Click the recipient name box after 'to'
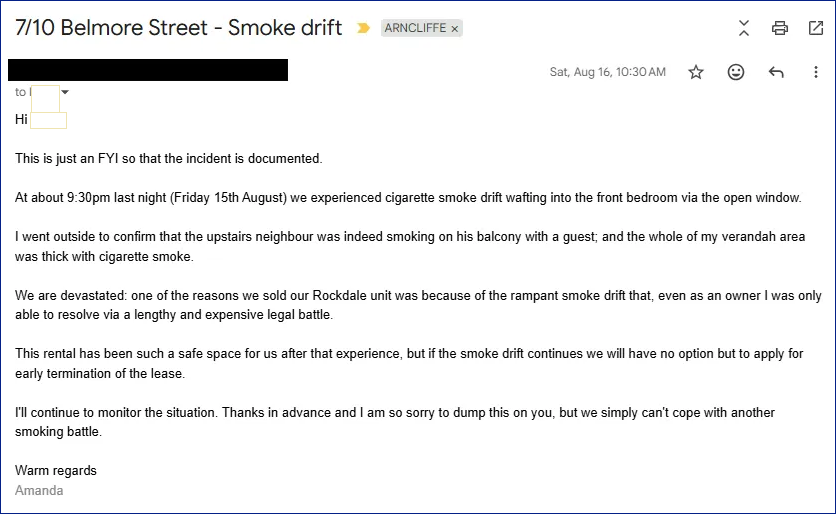The height and width of the screenshot is (514, 836). pyautogui.click(x=45, y=98)
